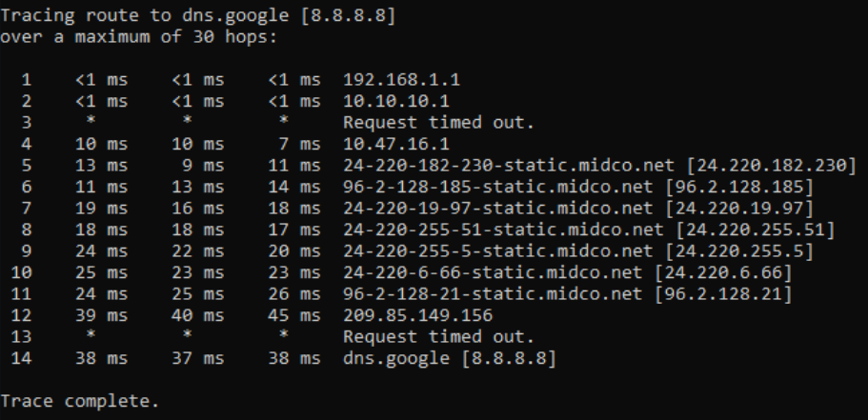Viewport: 868px width, 420px height.
Task: Click the bracketed IP [24.220.255.5]
Action: pyautogui.click(x=739, y=251)
